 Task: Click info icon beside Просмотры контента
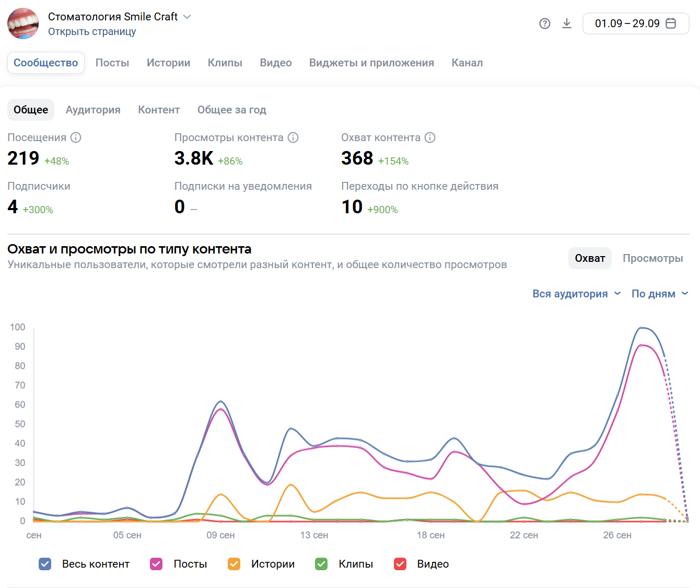point(293,137)
